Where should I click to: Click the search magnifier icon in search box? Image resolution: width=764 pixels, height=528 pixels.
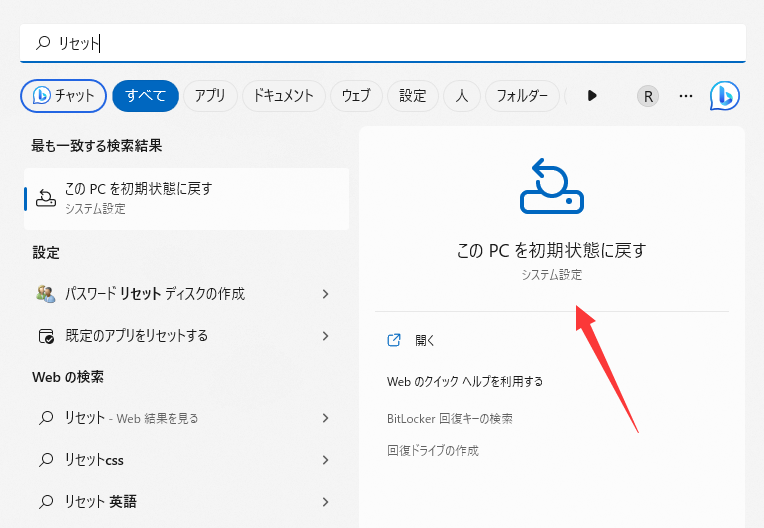[x=43, y=43]
